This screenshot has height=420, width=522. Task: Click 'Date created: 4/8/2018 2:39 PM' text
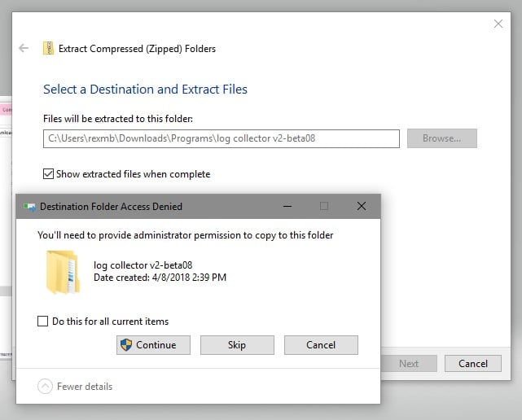coord(160,278)
